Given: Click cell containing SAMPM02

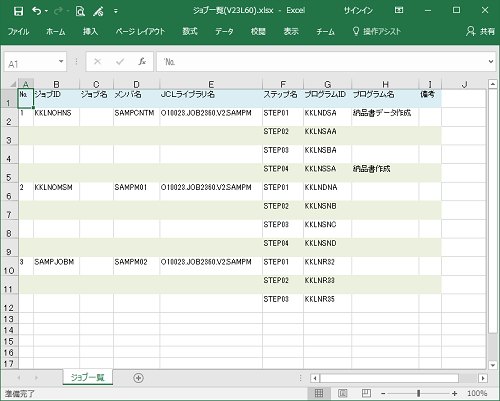Looking at the screenshot, I should pos(136,266).
